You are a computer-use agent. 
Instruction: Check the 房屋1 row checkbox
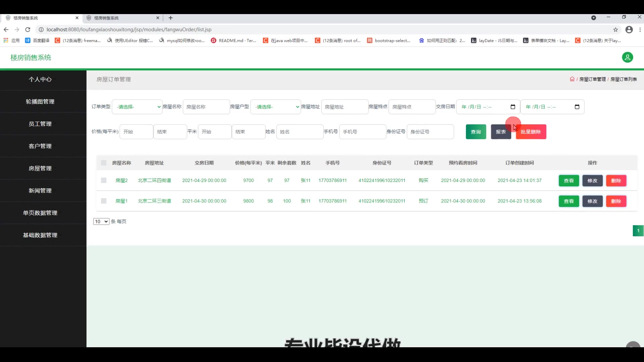[104, 201]
